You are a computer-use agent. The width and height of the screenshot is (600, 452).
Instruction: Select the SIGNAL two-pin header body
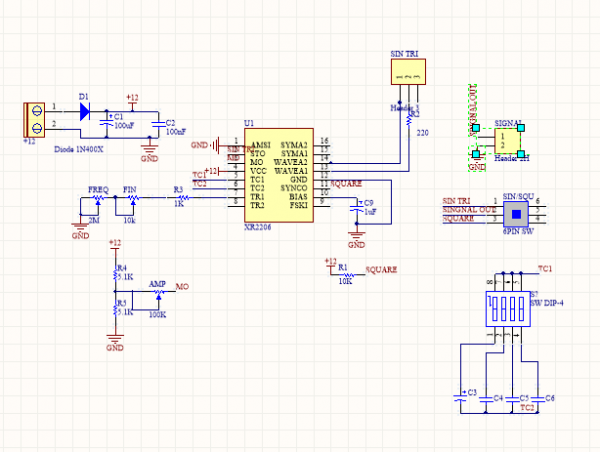point(507,141)
